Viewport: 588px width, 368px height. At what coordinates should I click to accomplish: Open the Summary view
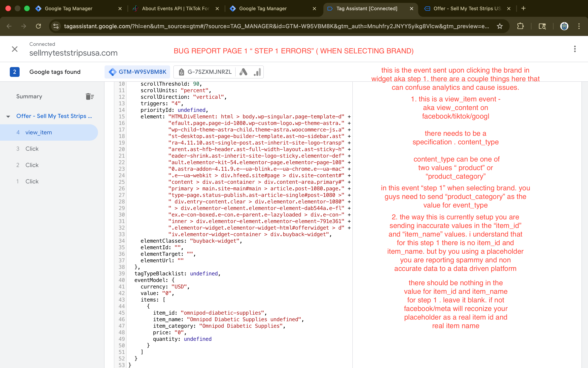[x=29, y=96]
